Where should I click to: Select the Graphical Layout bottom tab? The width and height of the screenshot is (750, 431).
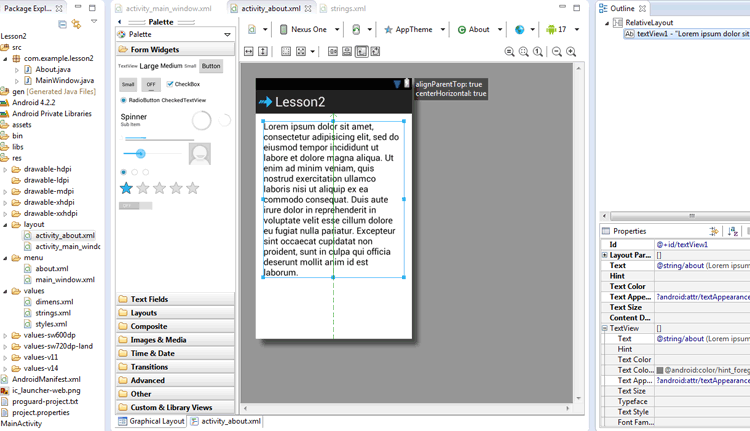point(151,421)
